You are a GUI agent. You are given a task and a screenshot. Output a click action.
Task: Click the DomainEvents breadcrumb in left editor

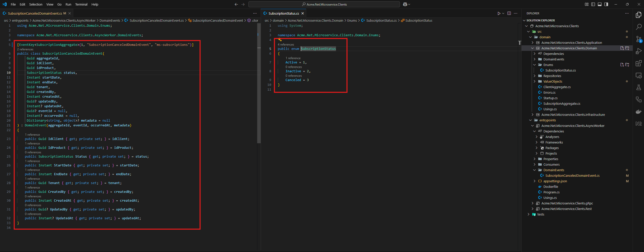pos(110,21)
